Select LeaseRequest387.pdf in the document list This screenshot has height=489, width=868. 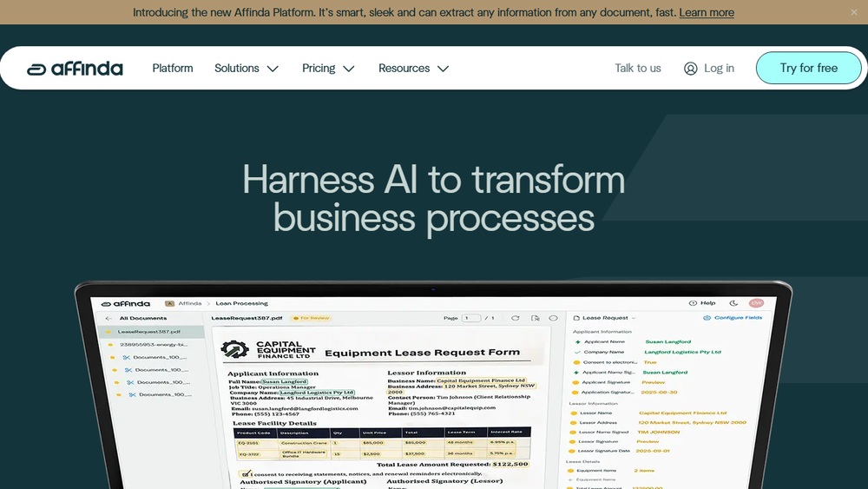coord(149,332)
